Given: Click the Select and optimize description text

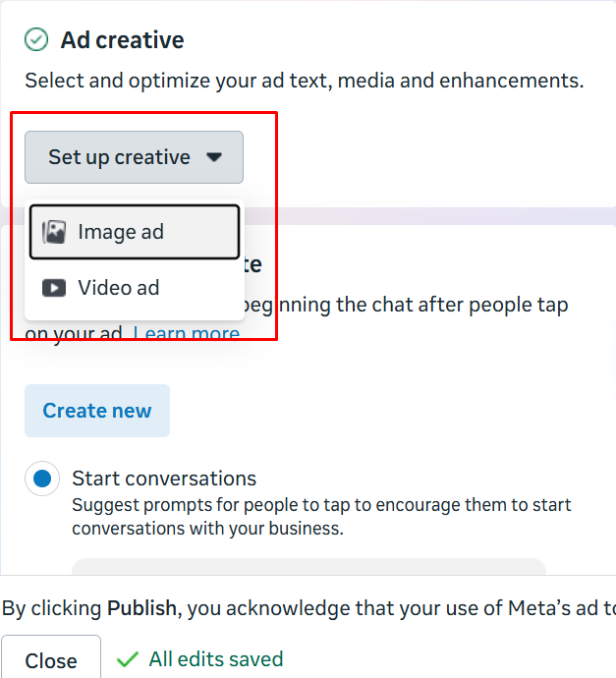Looking at the screenshot, I should click(305, 81).
